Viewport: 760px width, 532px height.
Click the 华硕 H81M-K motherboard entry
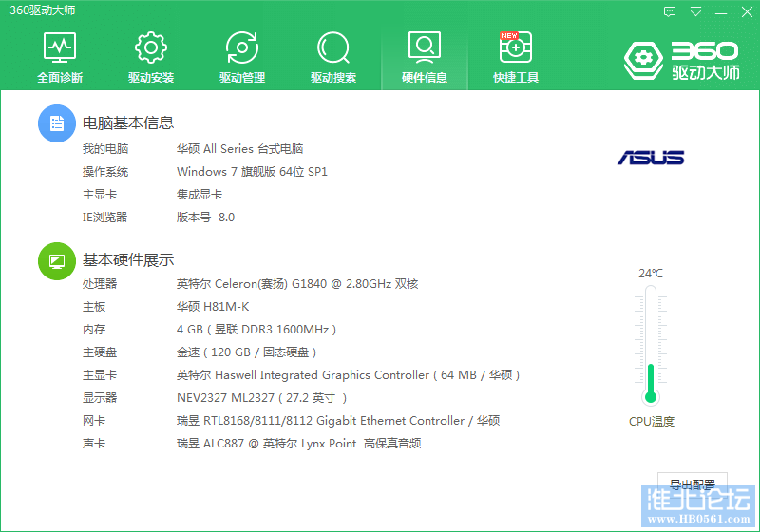click(x=213, y=306)
